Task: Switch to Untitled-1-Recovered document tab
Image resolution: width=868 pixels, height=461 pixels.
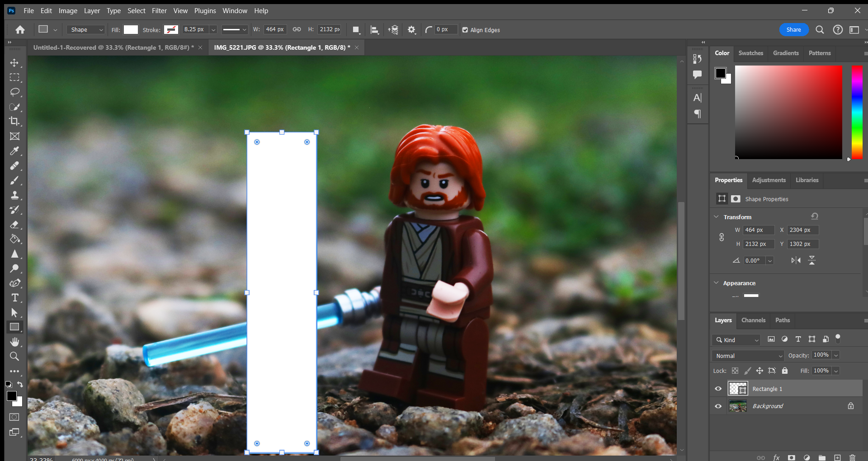Action: pos(113,47)
